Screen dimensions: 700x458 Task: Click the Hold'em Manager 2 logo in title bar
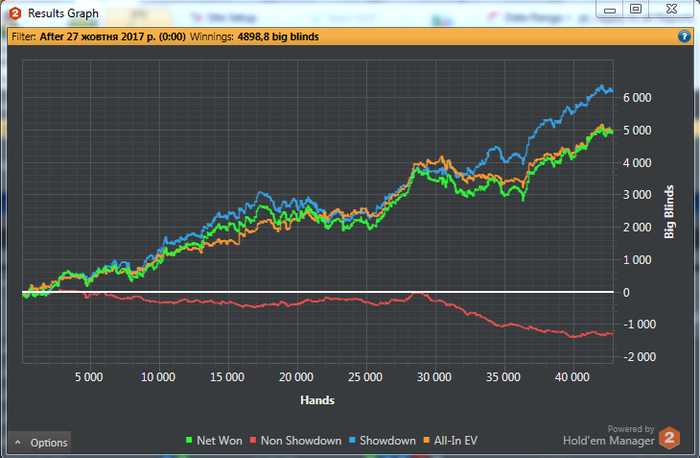[x=15, y=13]
